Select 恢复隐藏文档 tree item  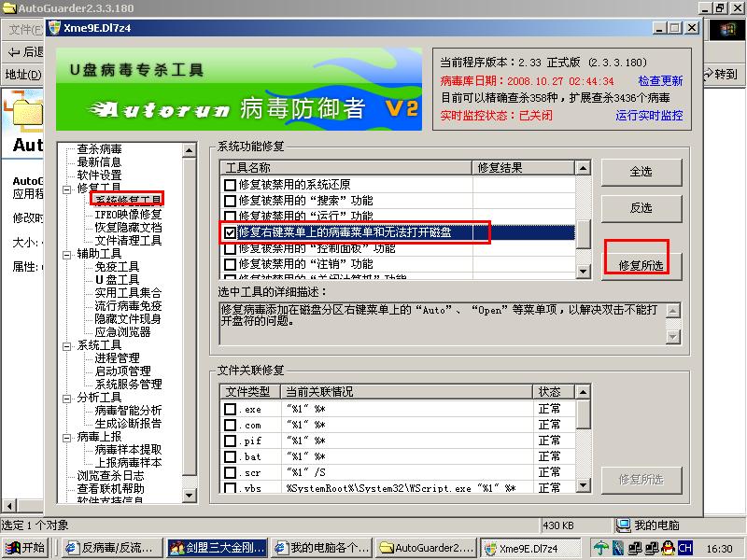pos(128,227)
